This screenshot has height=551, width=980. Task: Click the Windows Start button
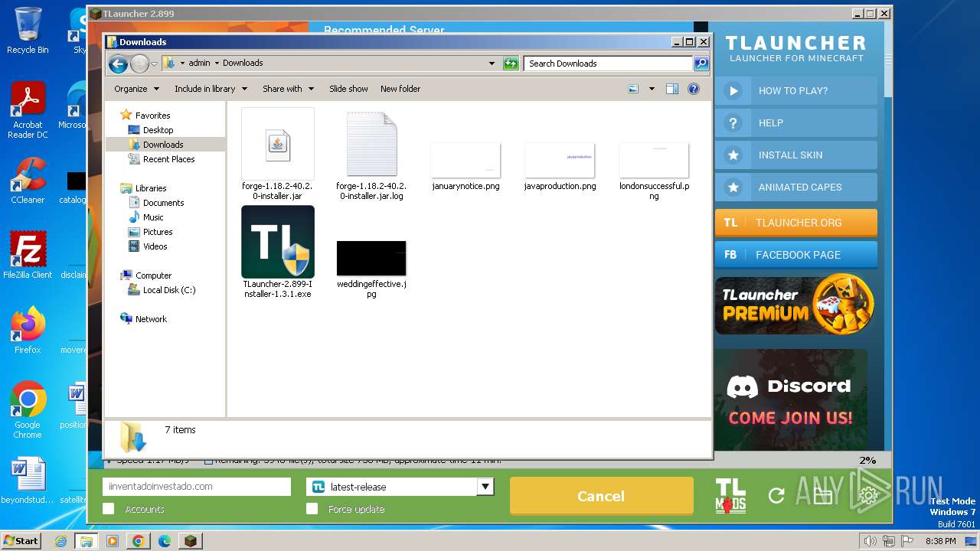pyautogui.click(x=21, y=541)
